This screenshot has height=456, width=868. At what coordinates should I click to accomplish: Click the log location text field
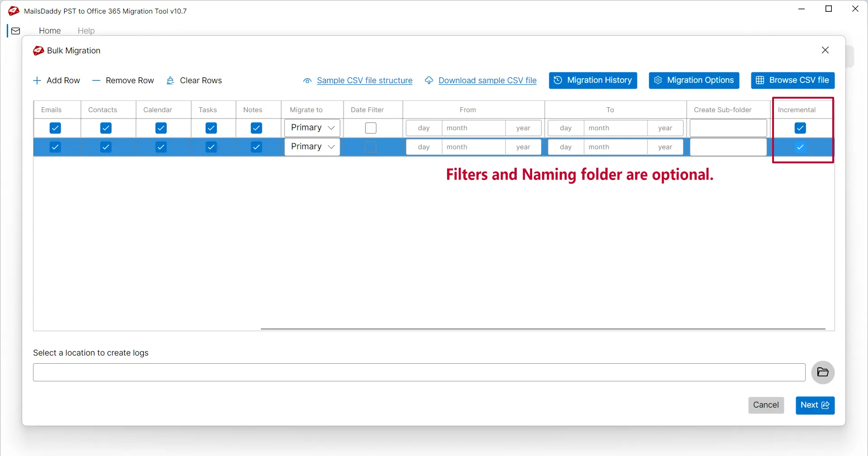(x=419, y=372)
